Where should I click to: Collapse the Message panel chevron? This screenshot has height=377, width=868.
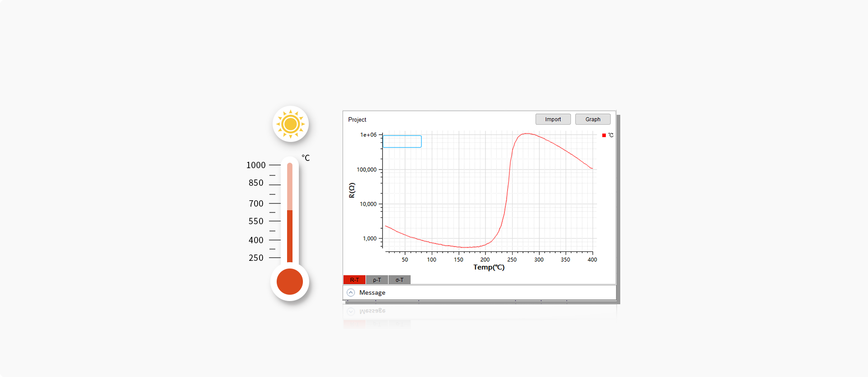tap(351, 292)
